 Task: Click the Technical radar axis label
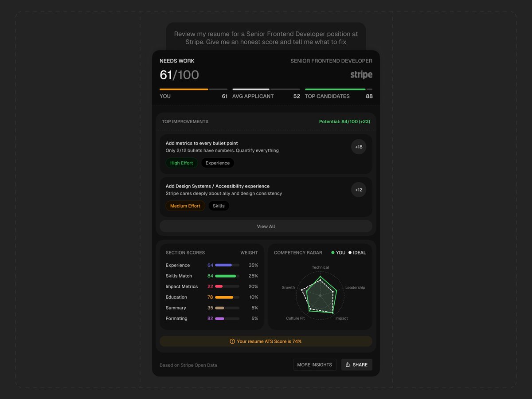tap(320, 267)
